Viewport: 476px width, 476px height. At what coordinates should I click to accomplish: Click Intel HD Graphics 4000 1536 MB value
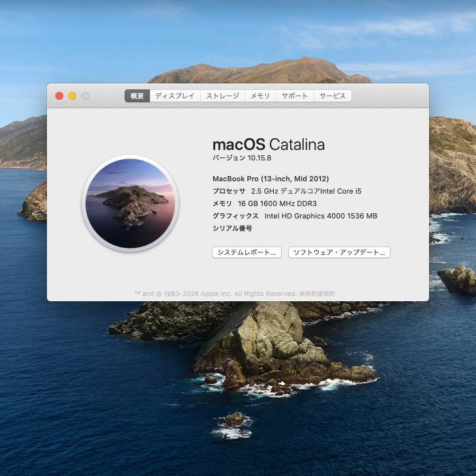[321, 216]
